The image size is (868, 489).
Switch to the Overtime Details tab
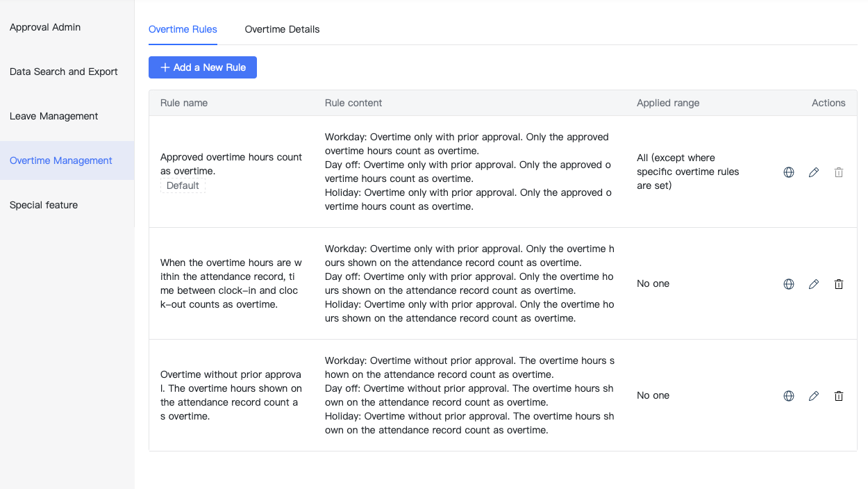(282, 29)
